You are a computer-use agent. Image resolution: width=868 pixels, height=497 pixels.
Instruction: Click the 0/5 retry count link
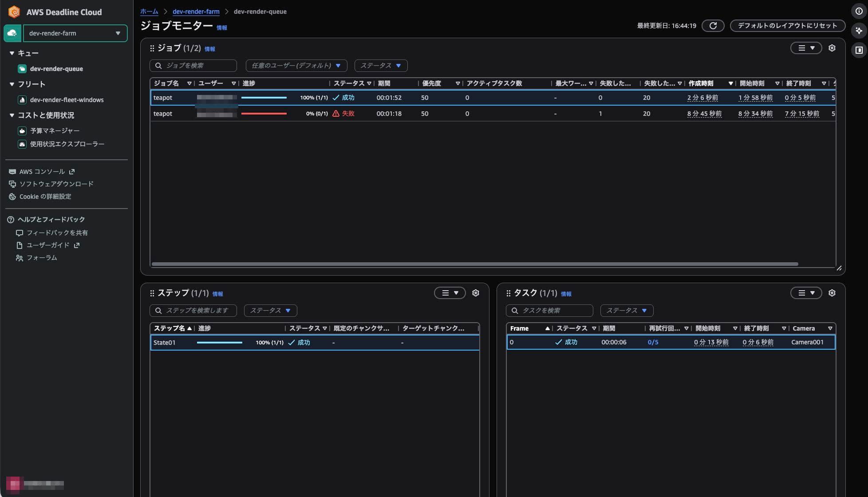tap(653, 342)
